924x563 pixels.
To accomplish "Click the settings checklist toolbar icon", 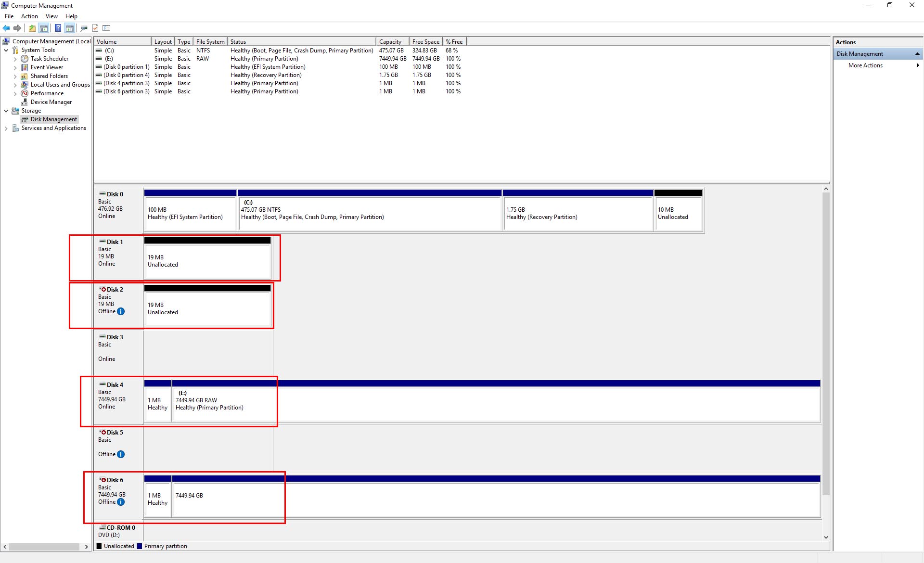I will 106,28.
